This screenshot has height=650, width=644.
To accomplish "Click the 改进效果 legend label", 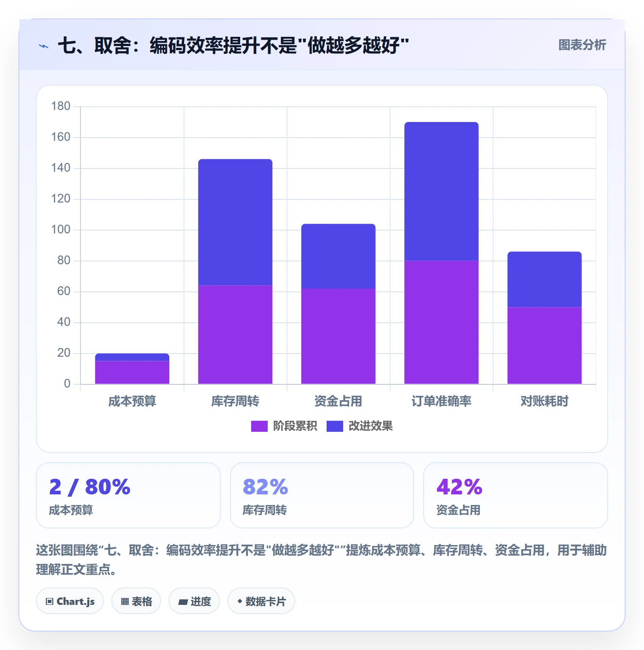I will click(x=370, y=426).
